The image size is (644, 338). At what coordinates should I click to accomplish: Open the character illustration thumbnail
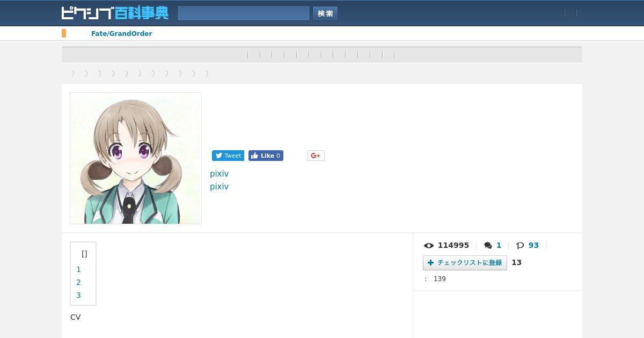click(136, 158)
